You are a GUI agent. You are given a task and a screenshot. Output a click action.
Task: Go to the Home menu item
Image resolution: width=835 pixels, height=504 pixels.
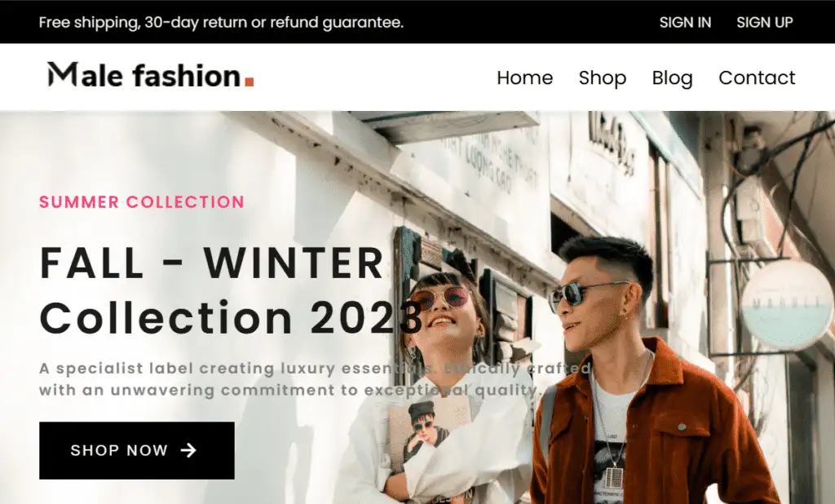pyautogui.click(x=524, y=77)
